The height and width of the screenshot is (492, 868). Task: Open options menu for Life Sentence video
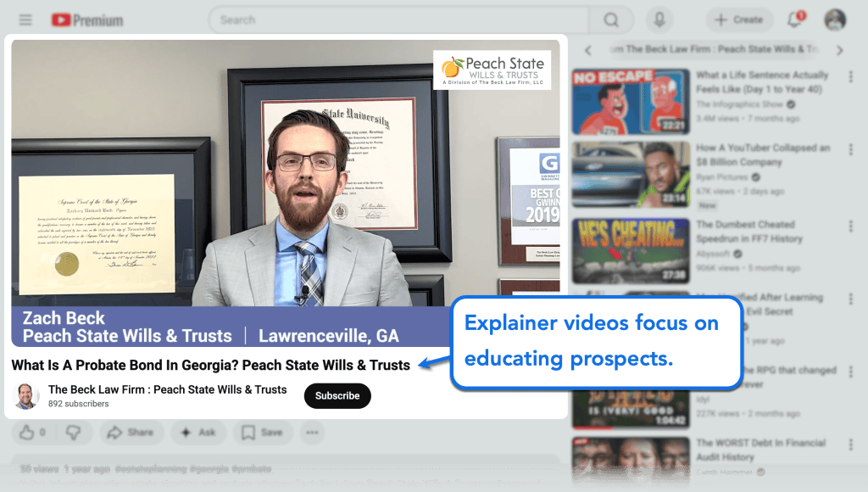point(851,77)
